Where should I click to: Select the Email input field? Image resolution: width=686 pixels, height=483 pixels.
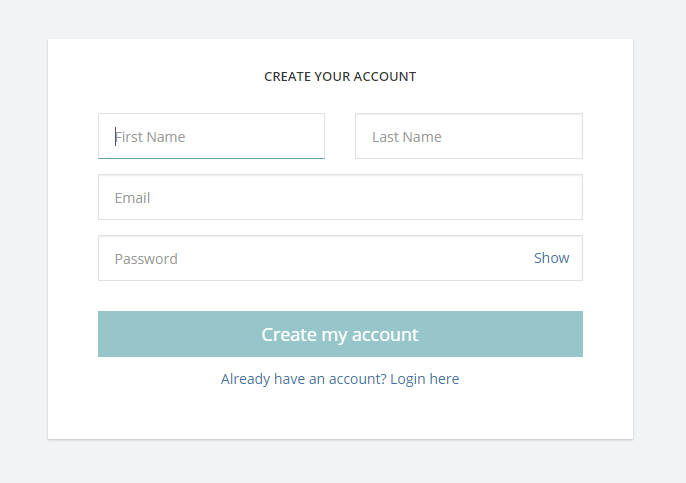(x=340, y=197)
